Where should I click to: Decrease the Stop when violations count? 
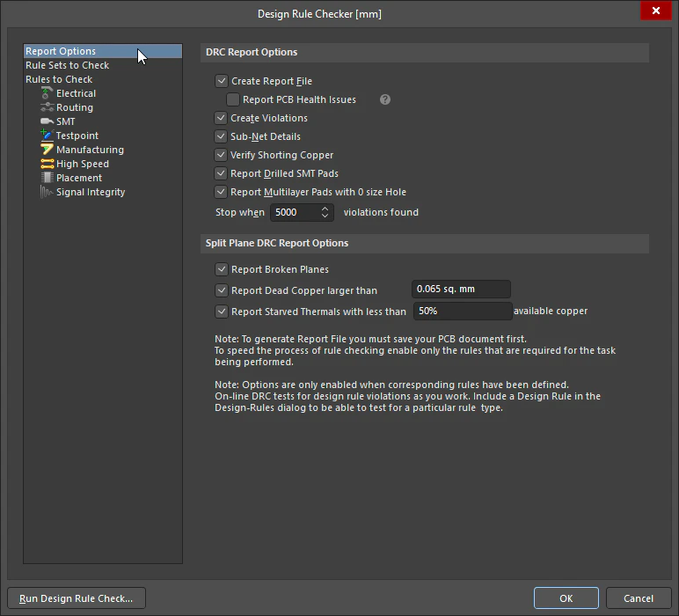pos(325,216)
